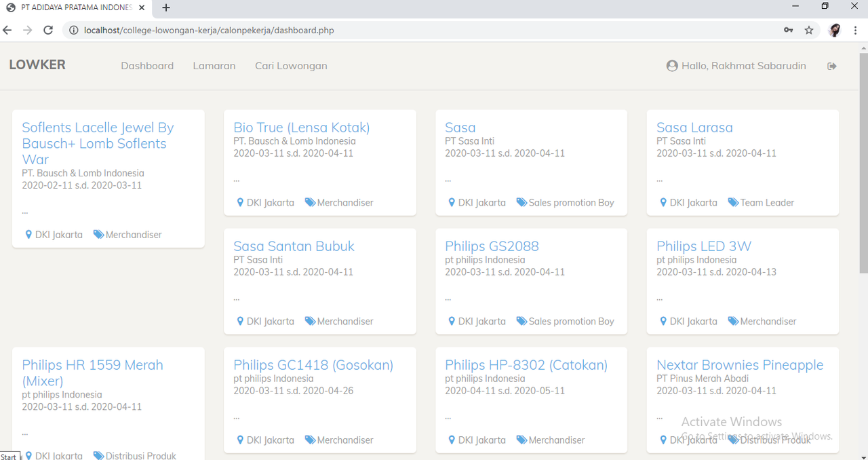Click date 2020-02-11 s.d. 2020-03-11
Image resolution: width=868 pixels, height=460 pixels.
tap(81, 185)
